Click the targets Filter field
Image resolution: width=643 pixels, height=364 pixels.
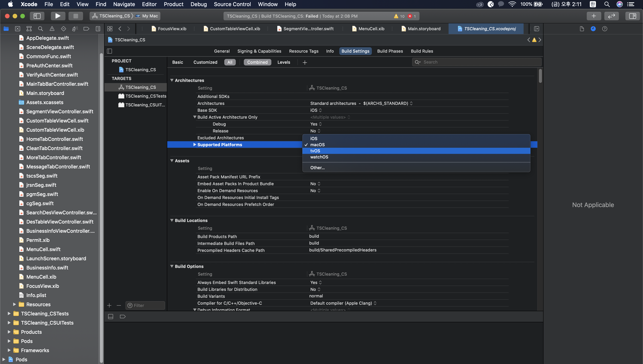click(145, 305)
